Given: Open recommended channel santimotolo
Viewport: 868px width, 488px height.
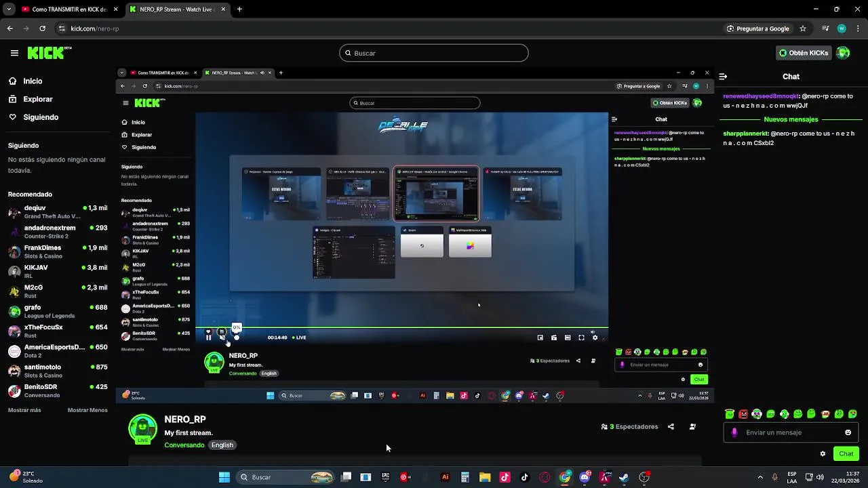Looking at the screenshot, I should point(58,371).
